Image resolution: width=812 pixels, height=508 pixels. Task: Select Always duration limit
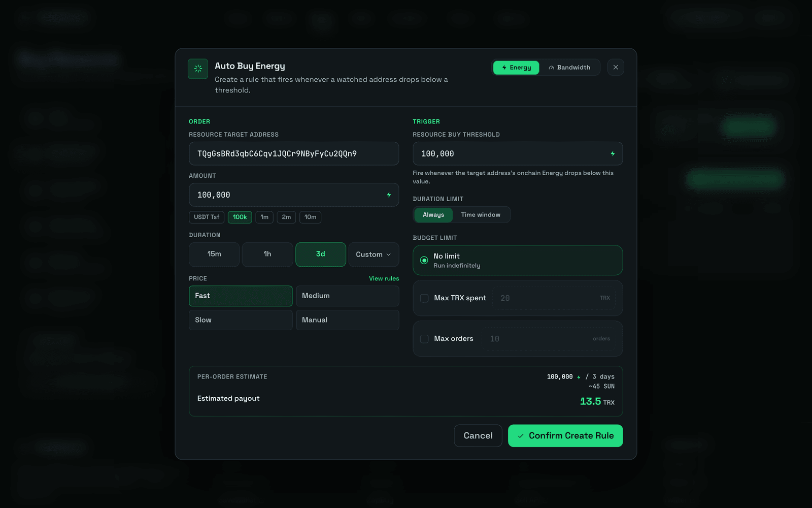click(433, 215)
